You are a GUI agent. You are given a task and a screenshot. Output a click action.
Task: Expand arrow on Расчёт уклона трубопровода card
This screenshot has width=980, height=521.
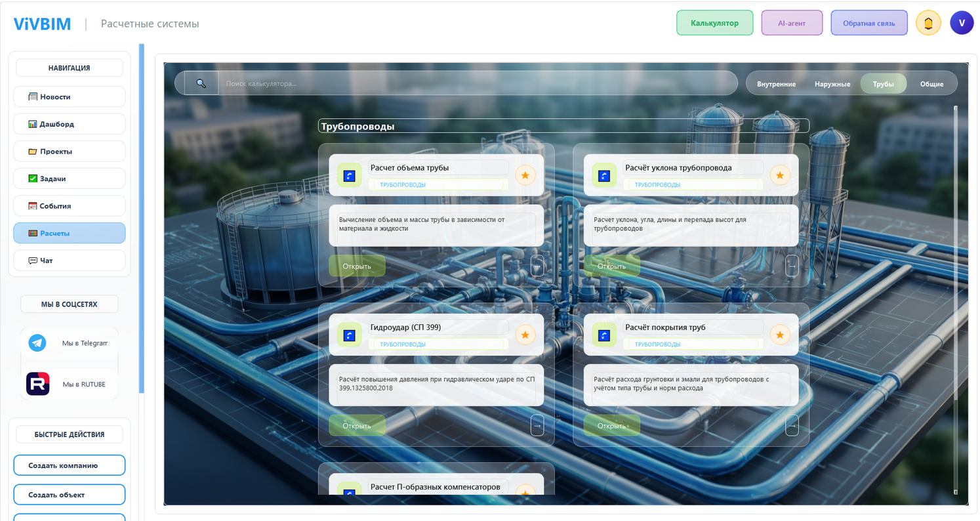(x=792, y=266)
